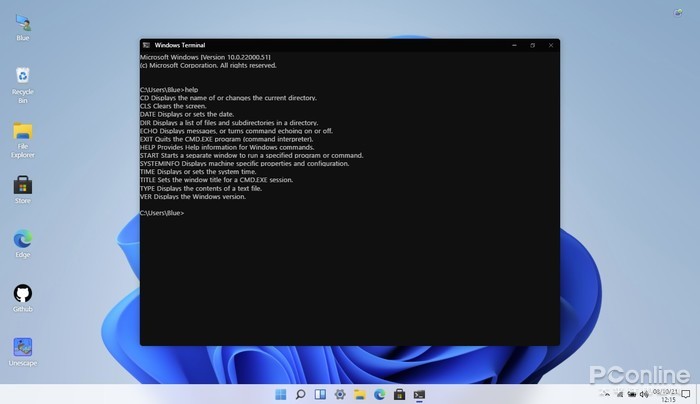Open File Explorer from the taskbar
This screenshot has height=404, width=700.
point(360,394)
